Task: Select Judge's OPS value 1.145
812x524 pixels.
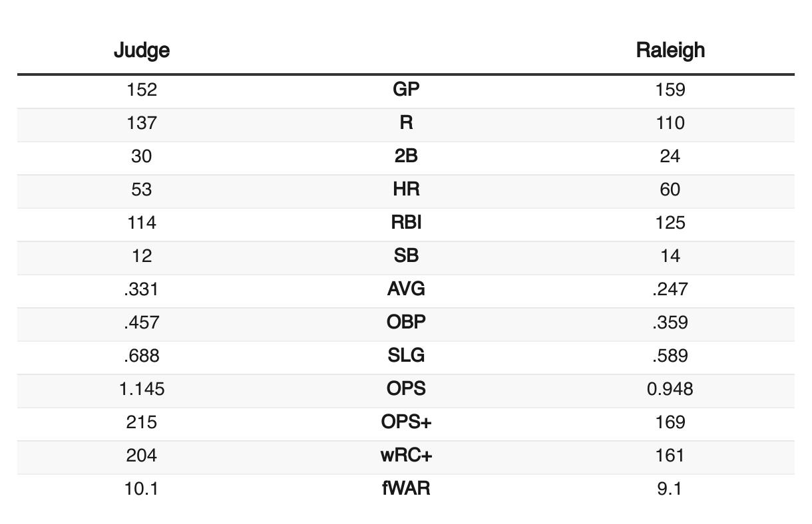Action: pyautogui.click(x=141, y=389)
